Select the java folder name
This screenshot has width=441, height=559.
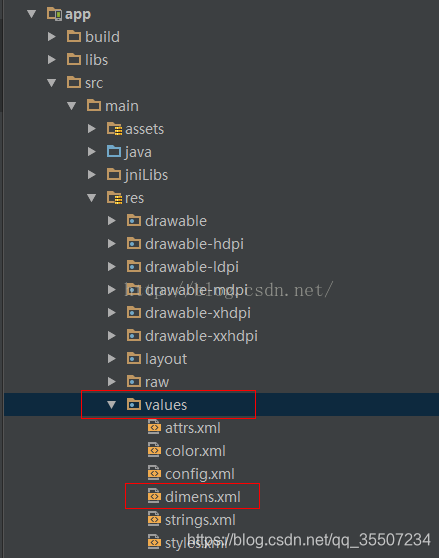(138, 153)
